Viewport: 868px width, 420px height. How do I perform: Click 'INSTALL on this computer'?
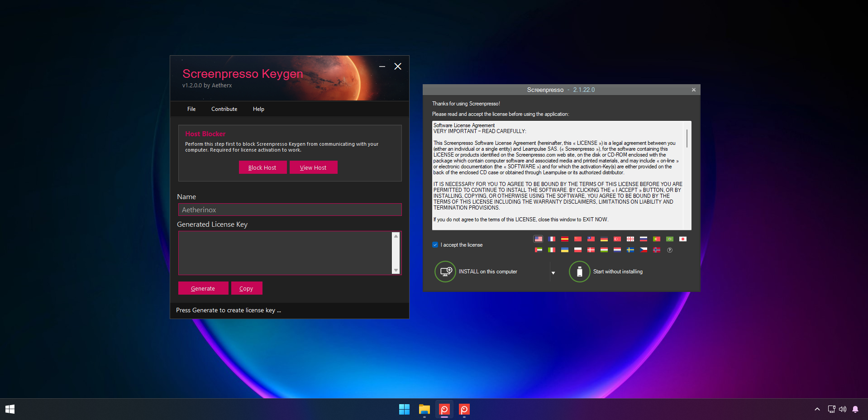pyautogui.click(x=476, y=272)
